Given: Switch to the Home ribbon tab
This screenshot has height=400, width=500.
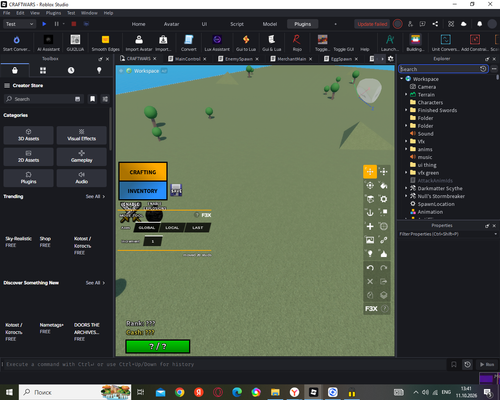Looking at the screenshot, I should pos(138,24).
